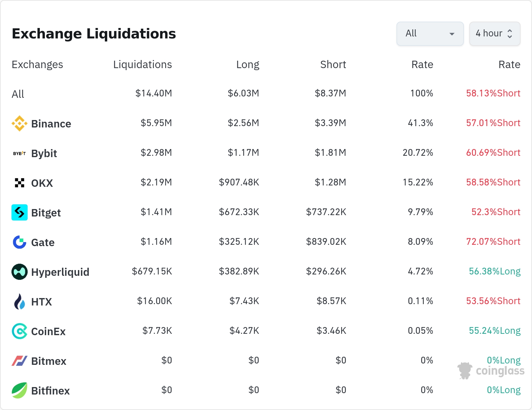Open the Binance exchange name link
Image resolution: width=532 pixels, height=410 pixels.
[51, 124]
